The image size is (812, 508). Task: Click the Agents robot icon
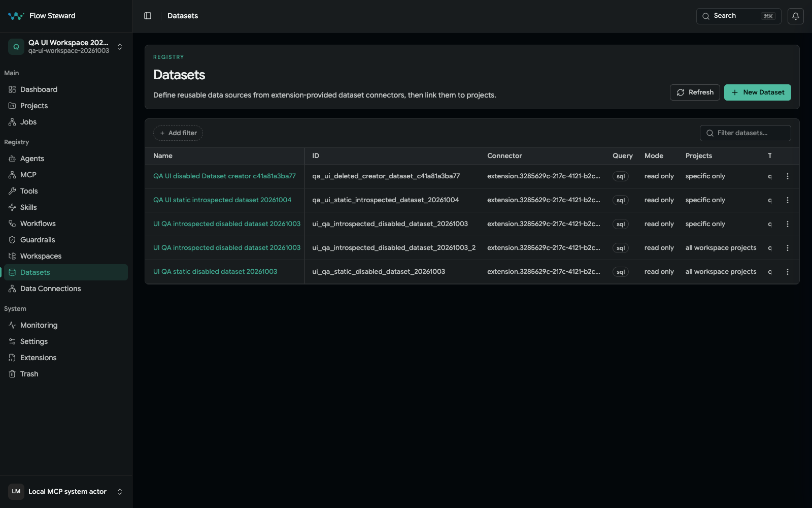12,158
